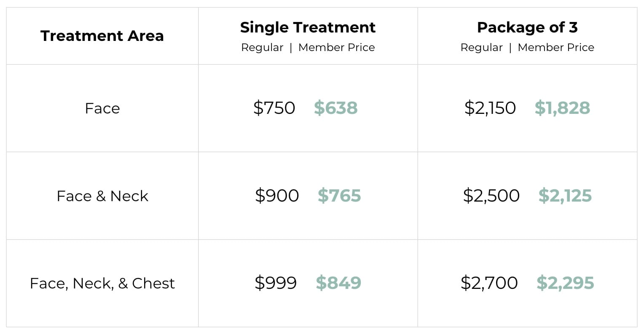The height and width of the screenshot is (334, 644).
Task: Click the $849 member price
Action: click(x=338, y=283)
